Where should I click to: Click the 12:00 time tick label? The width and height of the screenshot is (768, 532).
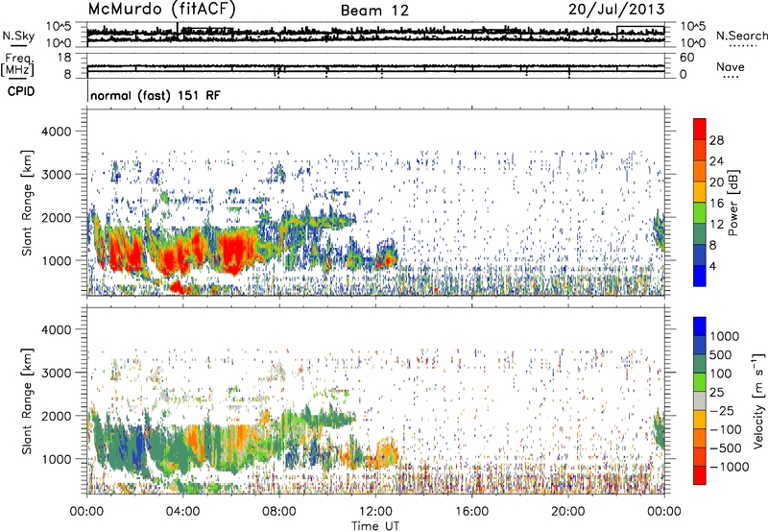tap(375, 512)
